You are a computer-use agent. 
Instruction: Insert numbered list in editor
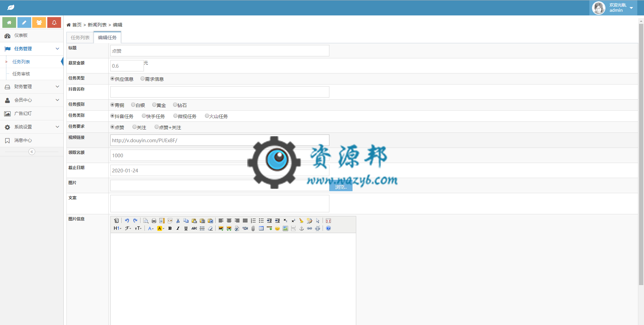point(253,221)
